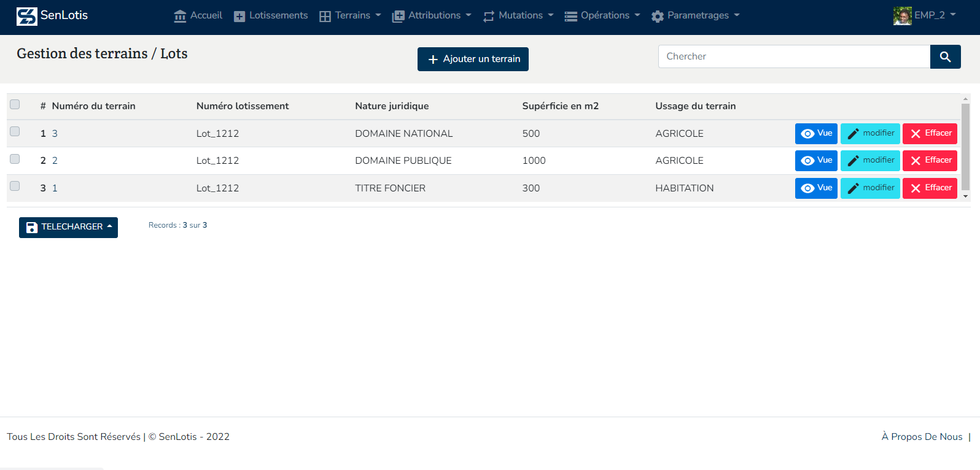Click into the Chercher search field
980x470 pixels.
pos(794,56)
